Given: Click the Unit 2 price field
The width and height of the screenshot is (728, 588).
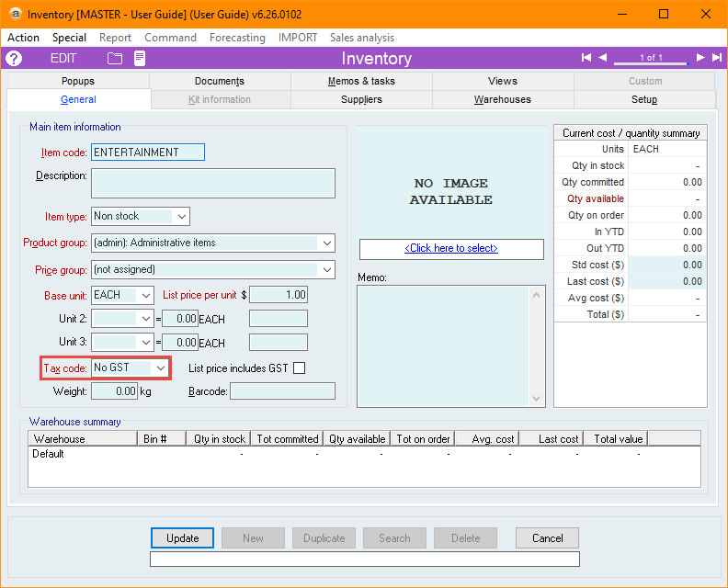Looking at the screenshot, I should point(279,319).
